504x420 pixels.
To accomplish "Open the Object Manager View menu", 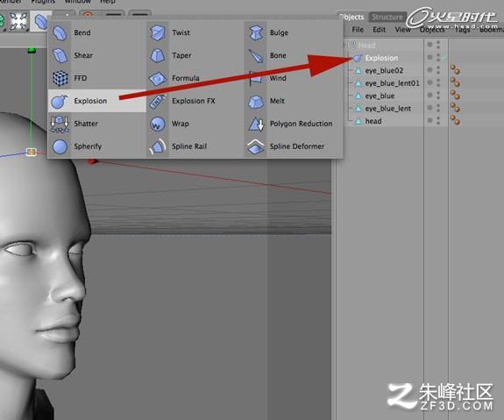I will pyautogui.click(x=402, y=30).
